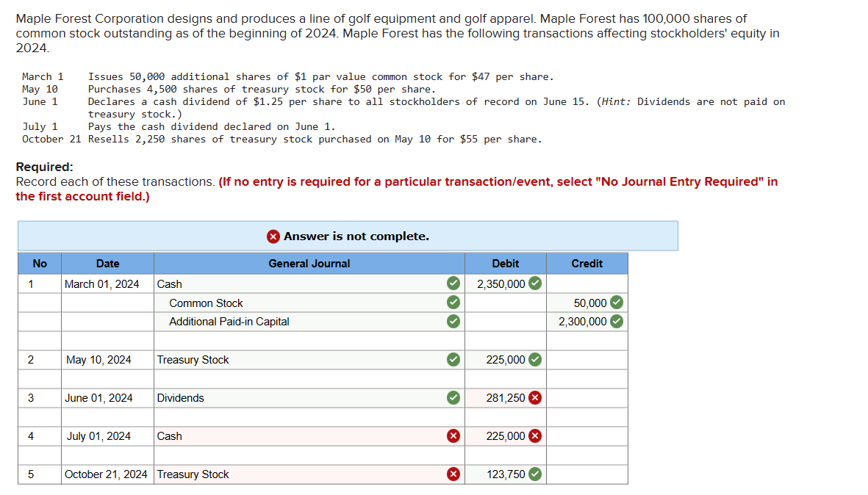Click the 'May 10, 2024' date cell
Screen dimensions: 868x495
(107, 359)
